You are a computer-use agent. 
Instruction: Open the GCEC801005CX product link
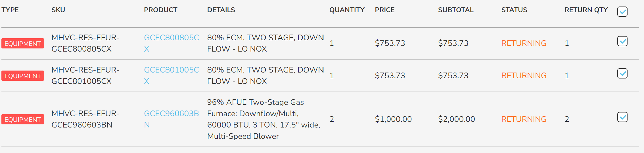click(172, 75)
